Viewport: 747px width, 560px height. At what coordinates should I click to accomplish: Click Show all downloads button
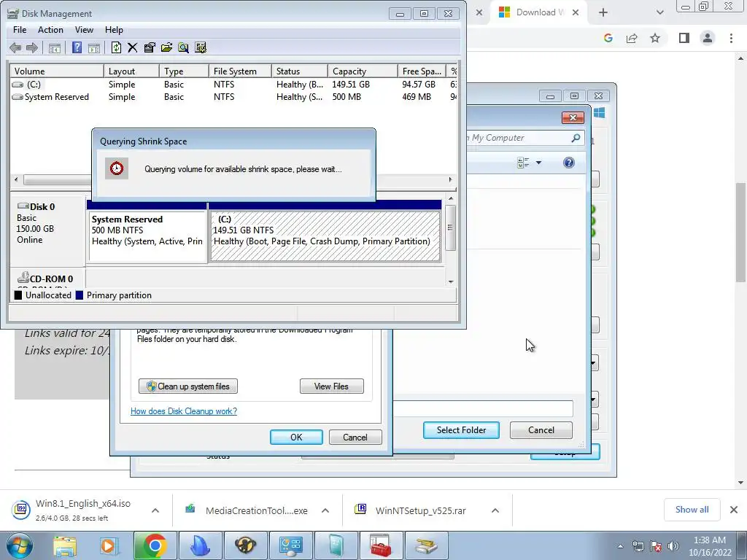692,510
